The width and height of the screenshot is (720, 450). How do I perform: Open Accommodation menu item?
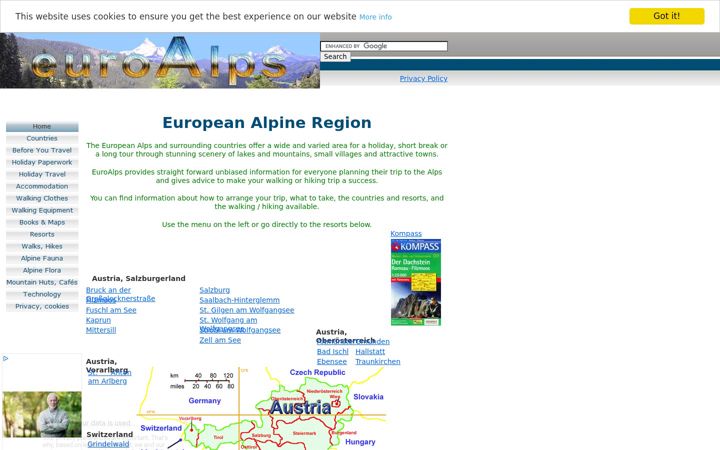click(x=42, y=186)
